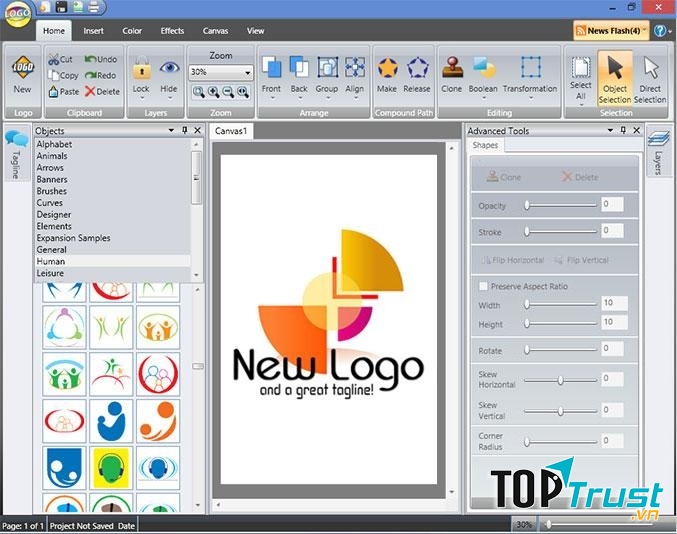Screen dimensions: 677x534
Task: Click the Width value field
Action: [x=614, y=303]
